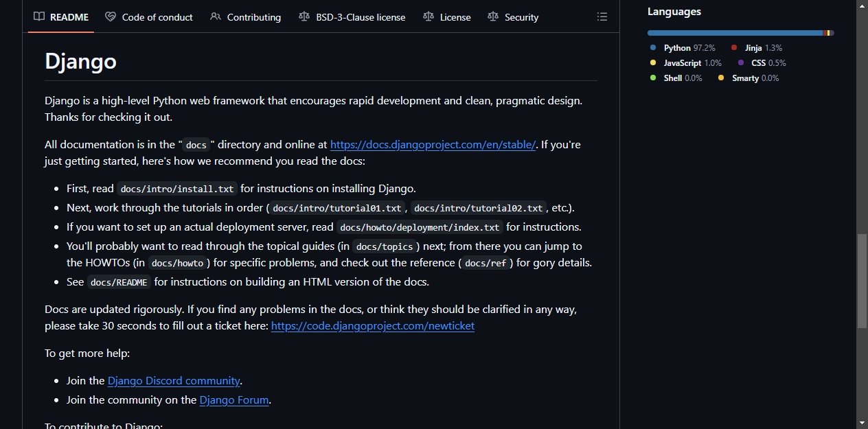Click the Contributing people icon
Screen dimensions: 868x429
click(216, 16)
